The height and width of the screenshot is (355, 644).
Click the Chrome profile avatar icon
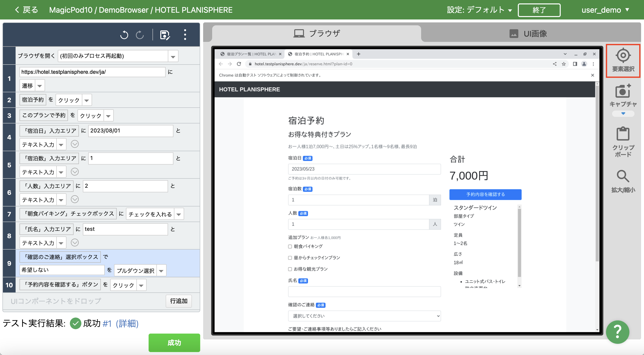pyautogui.click(x=584, y=64)
